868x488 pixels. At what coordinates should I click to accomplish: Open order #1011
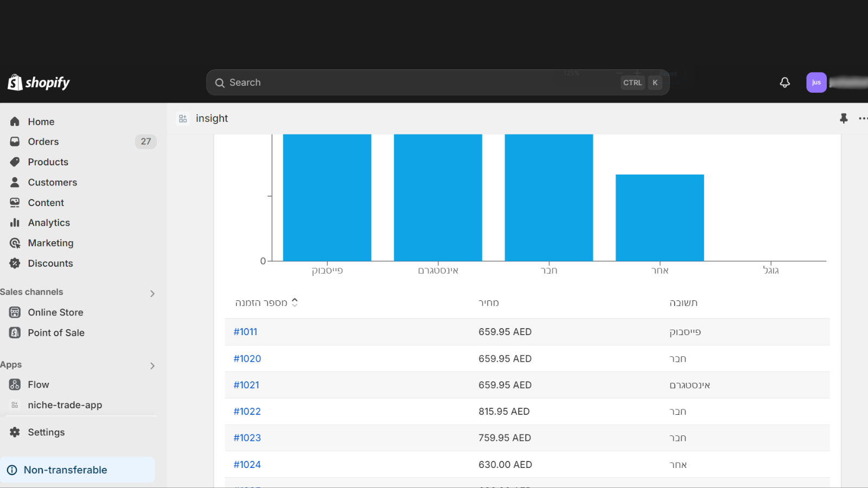(245, 332)
